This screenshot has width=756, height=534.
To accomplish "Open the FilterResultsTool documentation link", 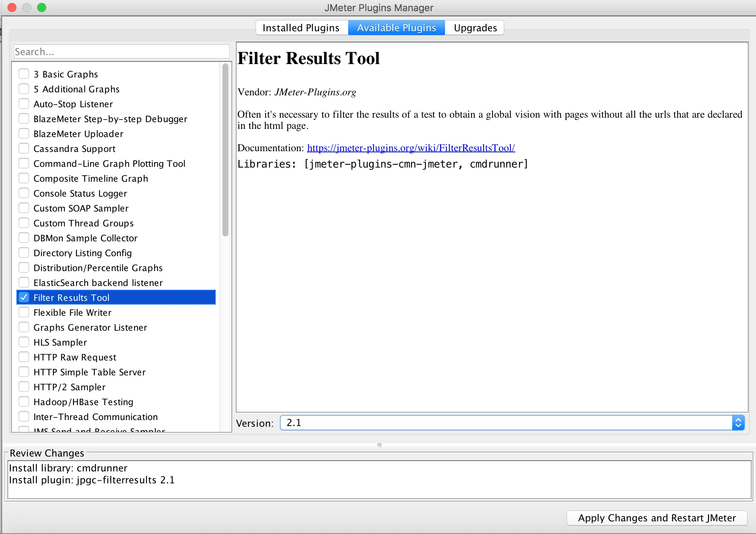I will [411, 148].
